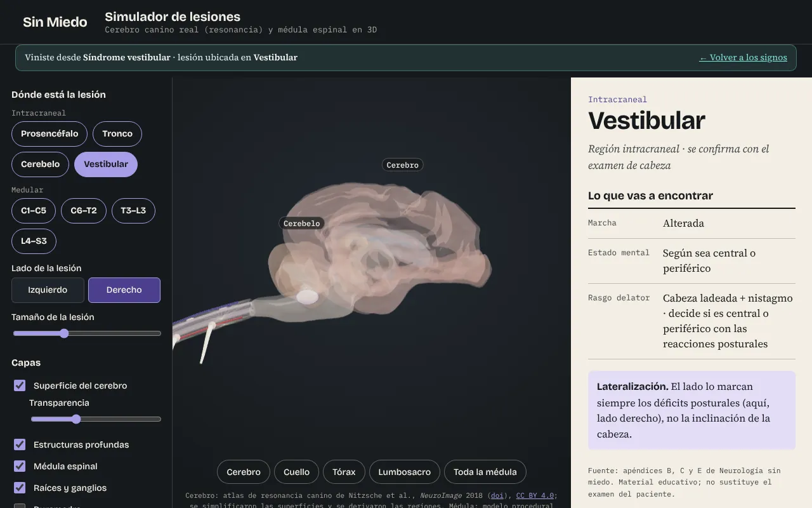This screenshot has width=812, height=508.
Task: Select the Tronco lesion region
Action: point(117,134)
